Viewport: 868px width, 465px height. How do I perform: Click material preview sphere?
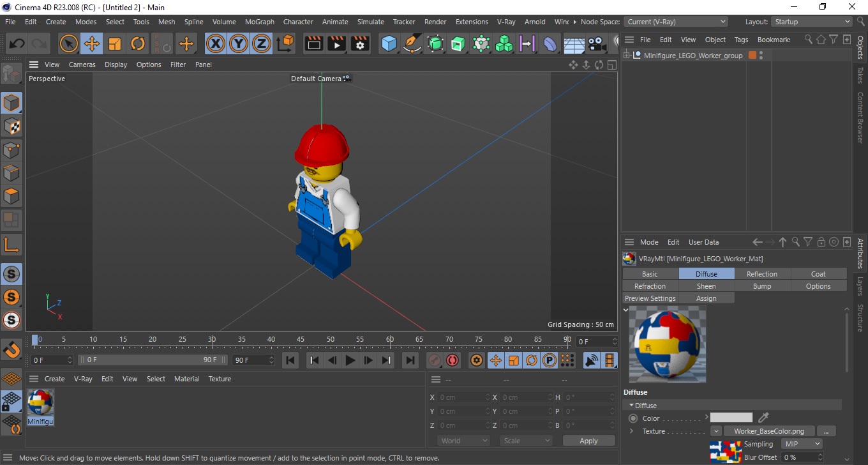pyautogui.click(x=667, y=344)
